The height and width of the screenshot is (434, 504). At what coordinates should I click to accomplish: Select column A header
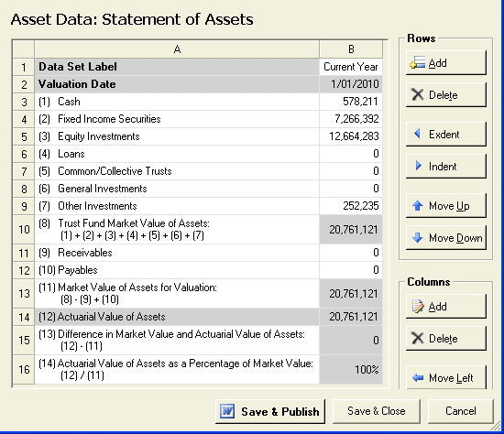tap(177, 49)
